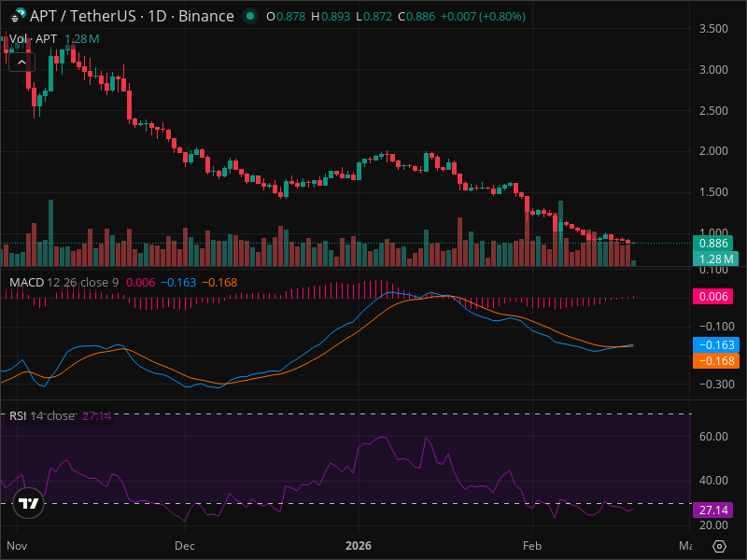Viewport: 747px width, 560px height.
Task: Click the RSI legend value 27.14
Action: [97, 416]
